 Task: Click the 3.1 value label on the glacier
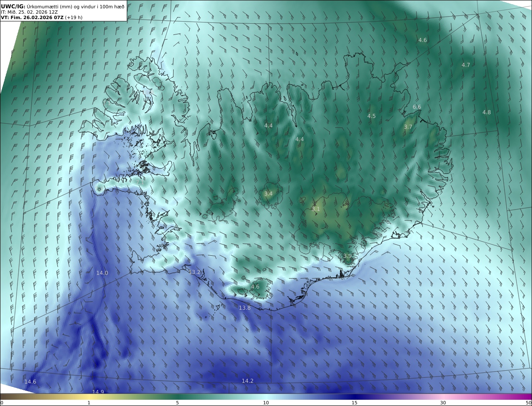[316, 210]
